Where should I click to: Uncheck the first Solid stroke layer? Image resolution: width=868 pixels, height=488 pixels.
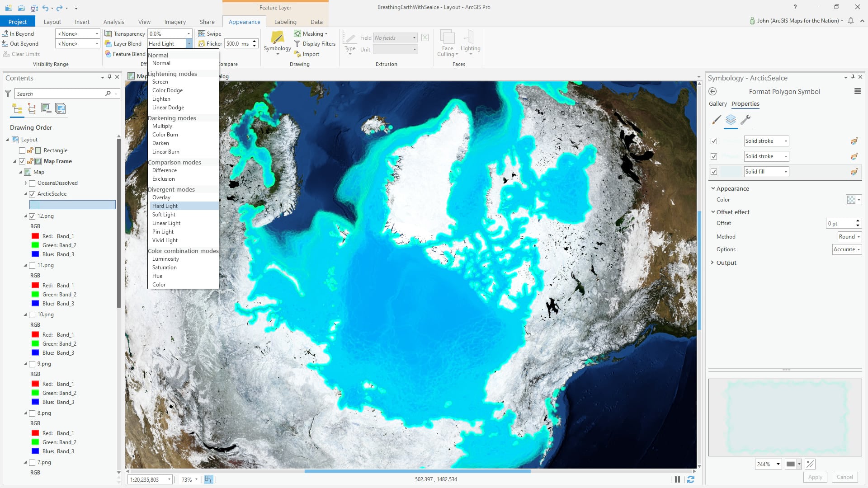(714, 141)
